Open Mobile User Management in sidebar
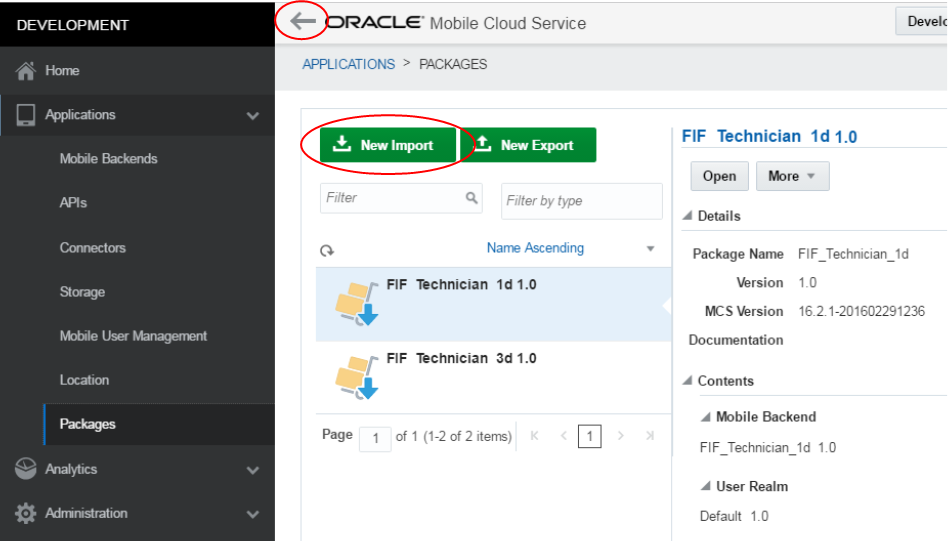948x542 pixels. click(133, 336)
